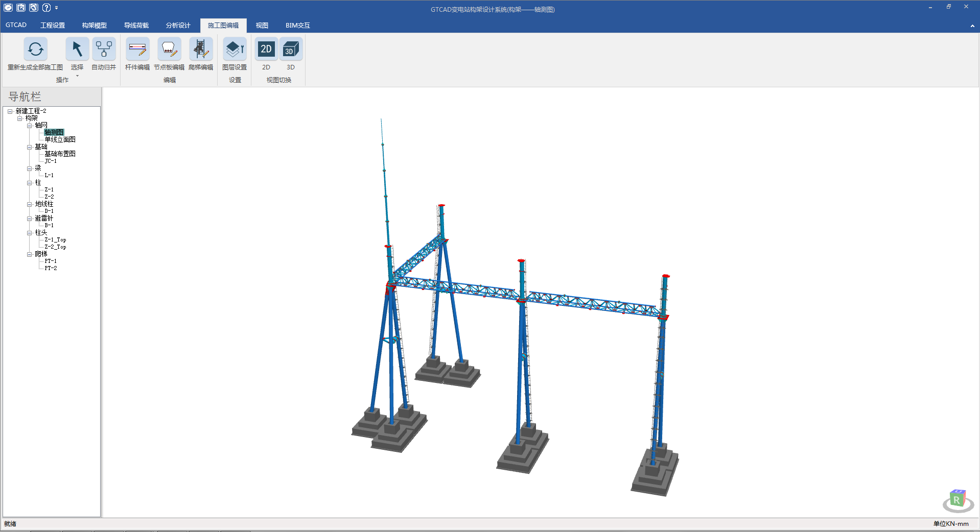Open the BIM交互 ribbon tab
The height and width of the screenshot is (532, 980).
297,26
